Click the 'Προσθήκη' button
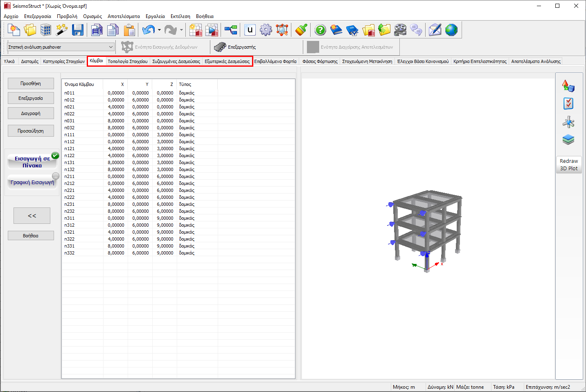Screen dimensions: 586x392 (31, 83)
